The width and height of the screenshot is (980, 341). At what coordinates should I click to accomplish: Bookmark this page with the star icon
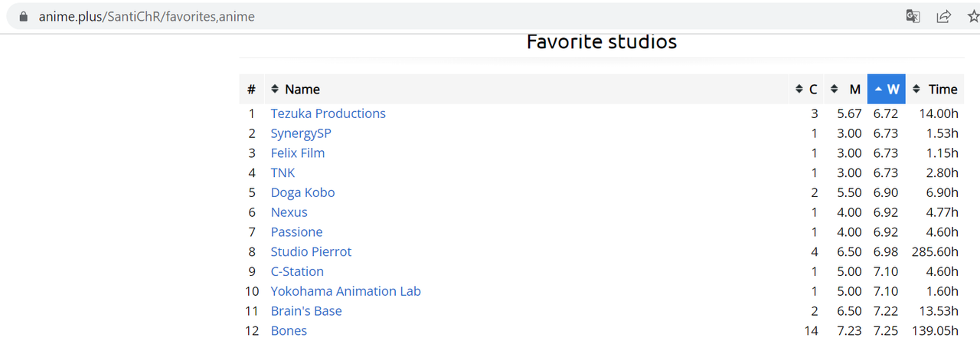click(x=973, y=16)
